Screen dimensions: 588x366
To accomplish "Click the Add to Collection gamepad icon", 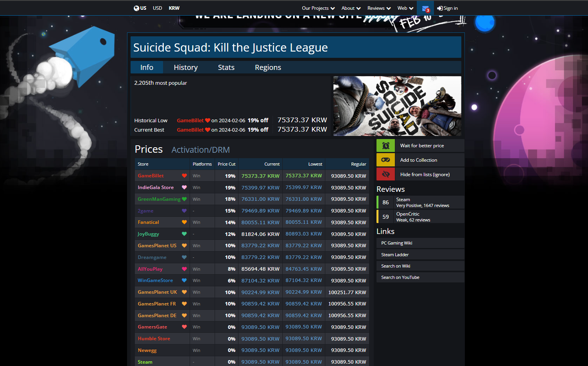I will click(385, 160).
